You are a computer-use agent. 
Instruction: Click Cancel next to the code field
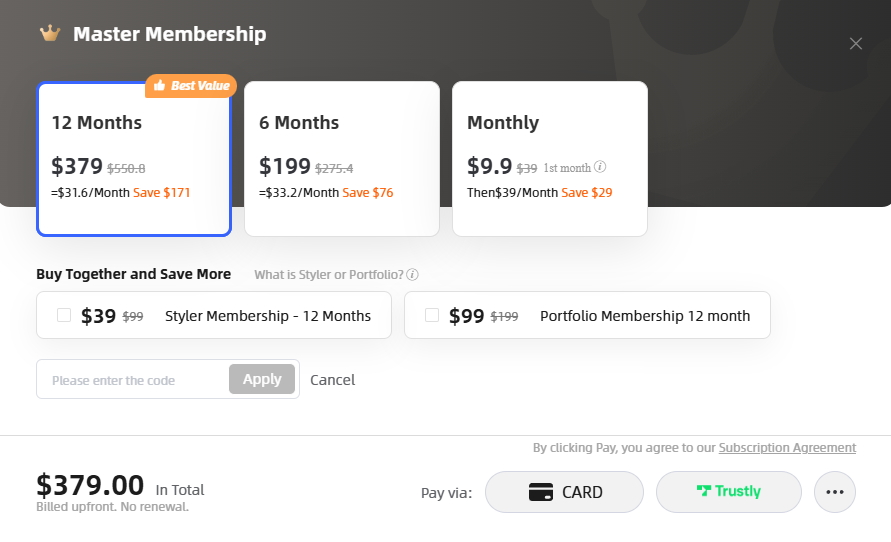click(x=332, y=380)
